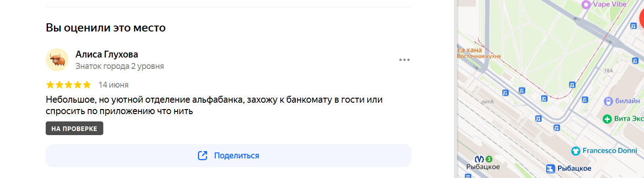Screen dimensions: 644x178
Task: Click the share arrow icon beside Поделиться
Action: pyautogui.click(x=202, y=156)
